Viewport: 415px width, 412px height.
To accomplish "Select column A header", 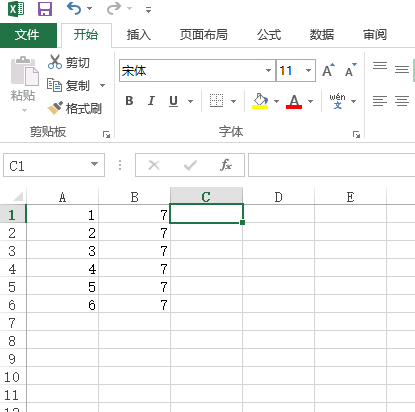I will (62, 197).
